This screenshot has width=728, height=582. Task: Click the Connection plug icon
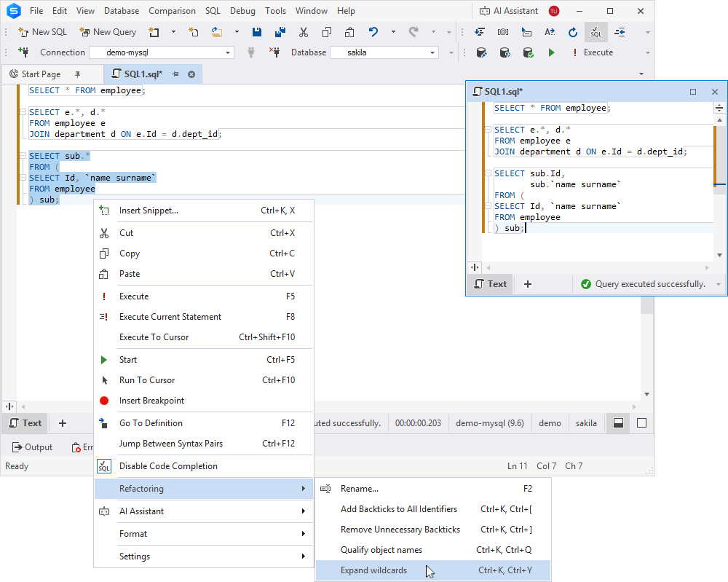point(23,52)
